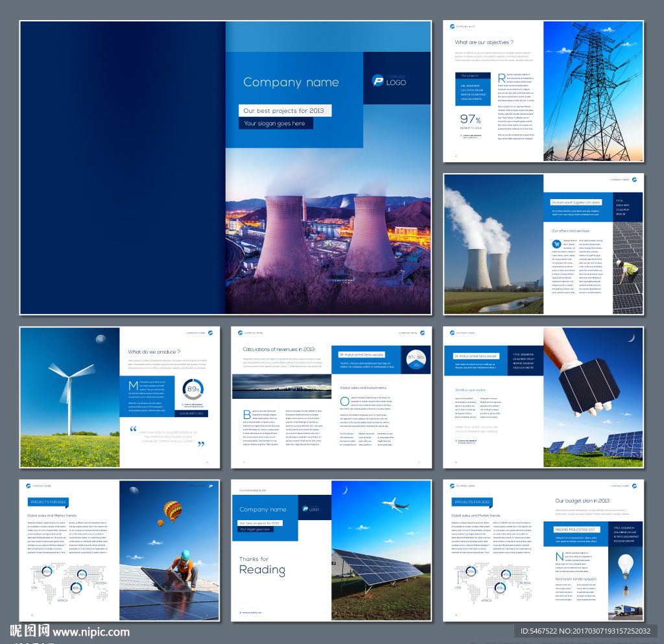This screenshot has height=644, width=664.
Task: Click the "What are our objectives ?" heading
Action: [484, 42]
